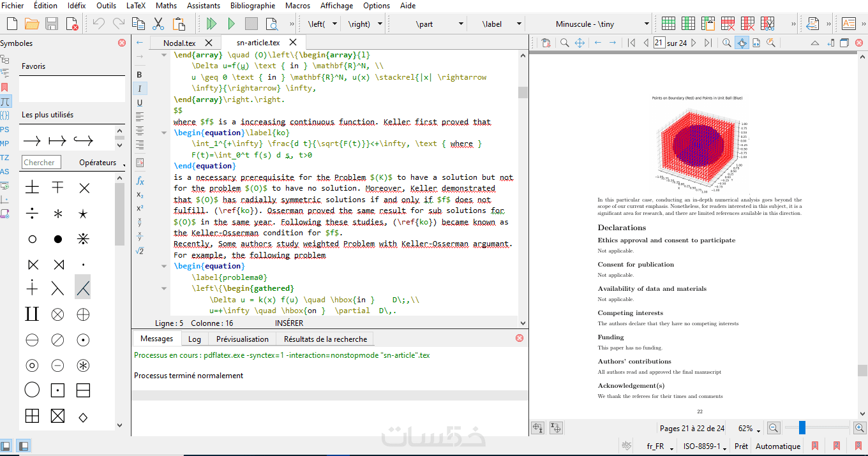
Task: Run Quick Build with the double green arrow
Action: pos(211,24)
